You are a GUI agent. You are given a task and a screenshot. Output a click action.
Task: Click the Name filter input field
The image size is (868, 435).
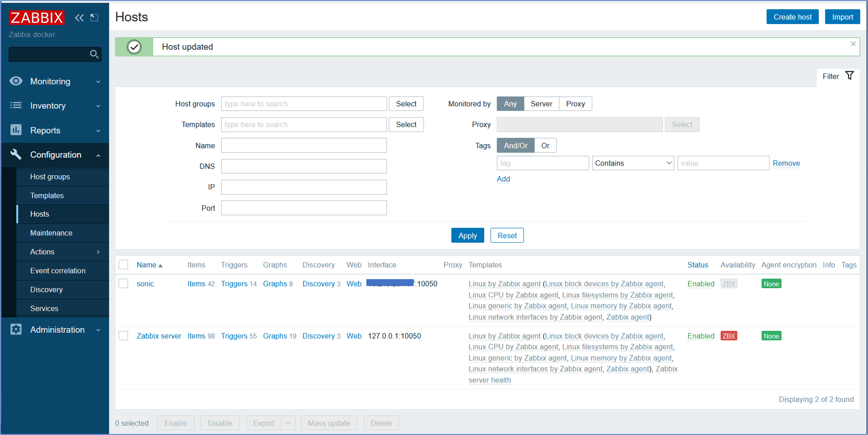[304, 145]
